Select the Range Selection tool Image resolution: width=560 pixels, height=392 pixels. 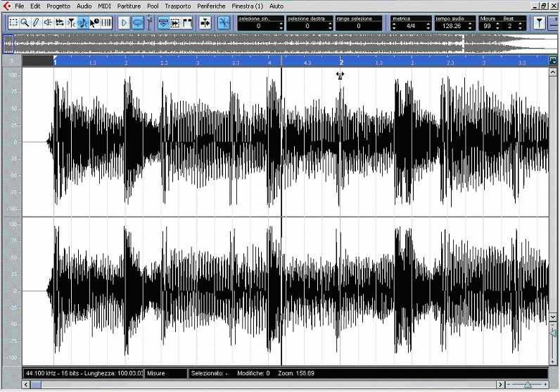(13, 23)
